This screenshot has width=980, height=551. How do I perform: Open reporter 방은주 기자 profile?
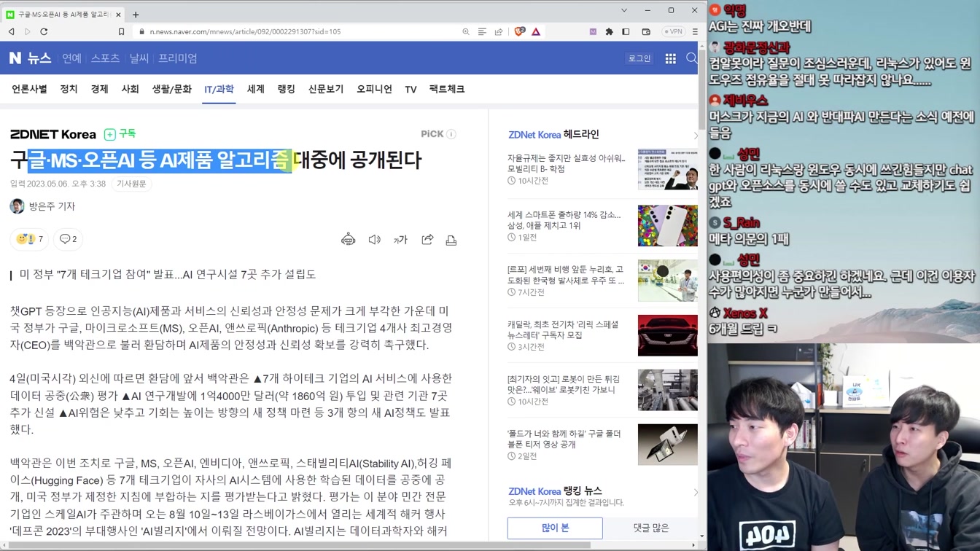point(43,206)
